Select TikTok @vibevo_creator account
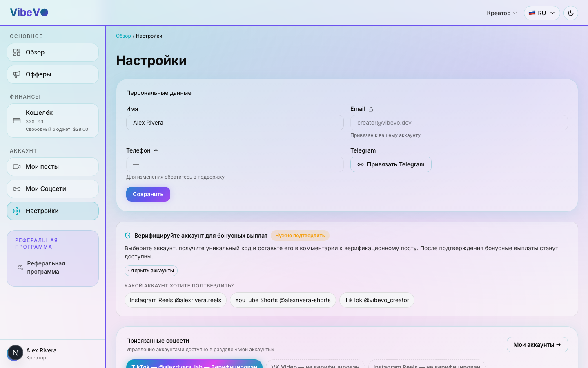 [x=377, y=300]
